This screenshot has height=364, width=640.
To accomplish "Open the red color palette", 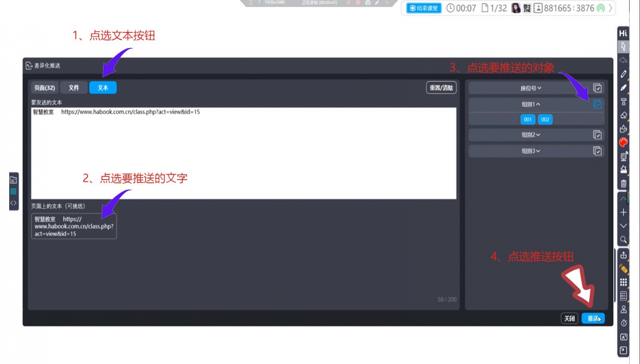I will (x=623, y=142).
